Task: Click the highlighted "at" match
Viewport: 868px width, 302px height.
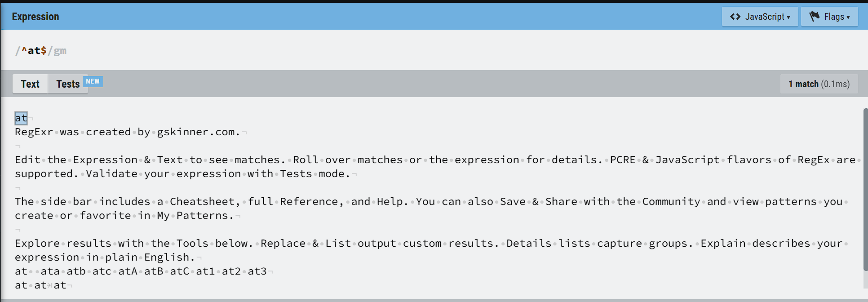Action: pos(21,118)
